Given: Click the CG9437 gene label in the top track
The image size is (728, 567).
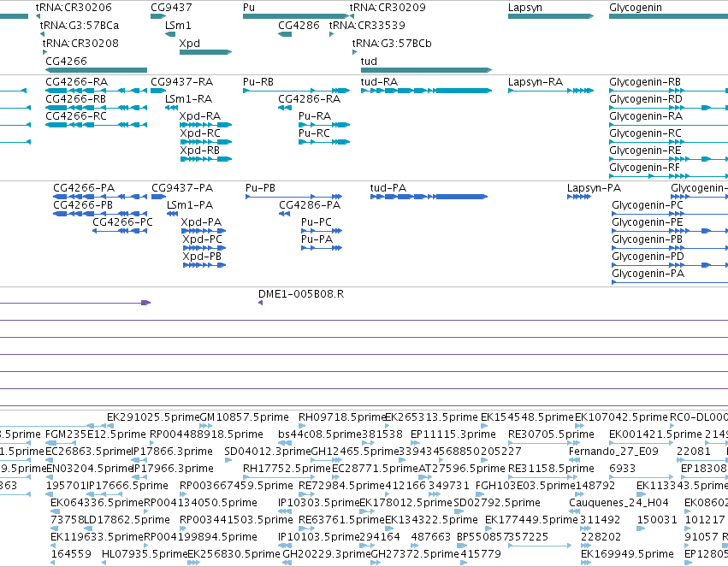Looking at the screenshot, I should [171, 8].
